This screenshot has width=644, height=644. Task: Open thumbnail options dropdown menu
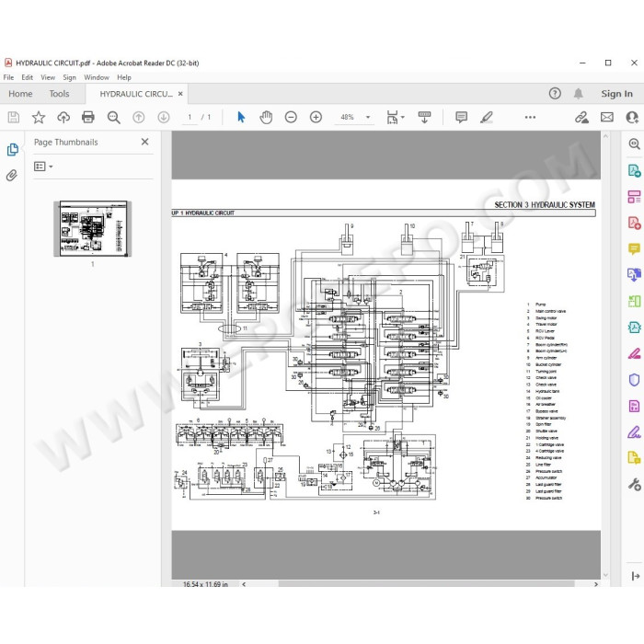tap(43, 167)
